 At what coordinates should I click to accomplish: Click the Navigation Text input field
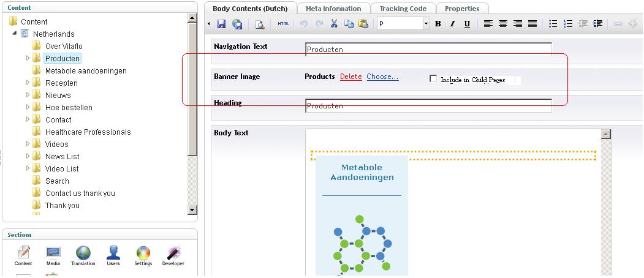click(x=428, y=49)
